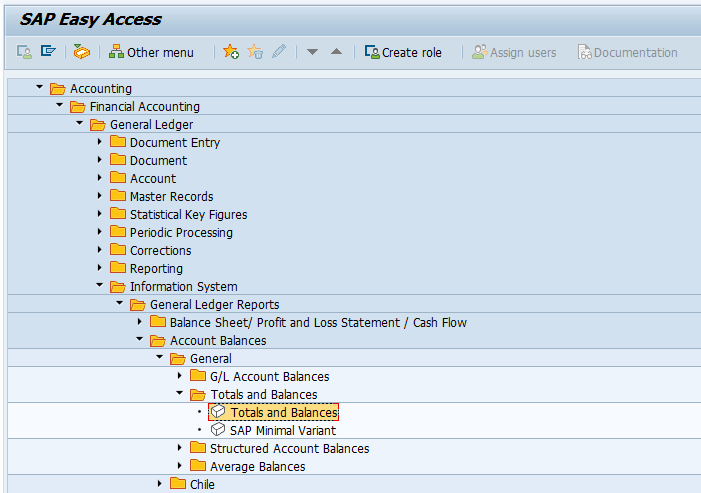The width and height of the screenshot is (701, 493).
Task: Click the SAP Minimal Variant cube icon
Action: pos(218,430)
